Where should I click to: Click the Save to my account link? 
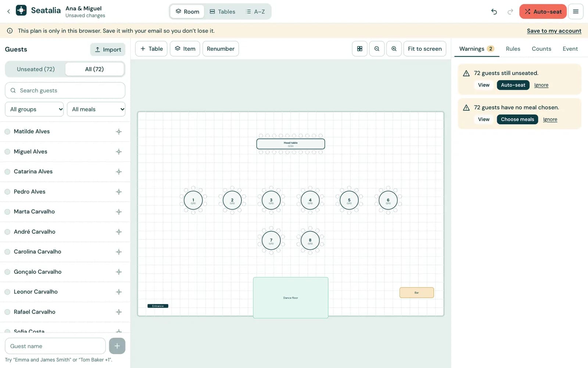tap(554, 31)
